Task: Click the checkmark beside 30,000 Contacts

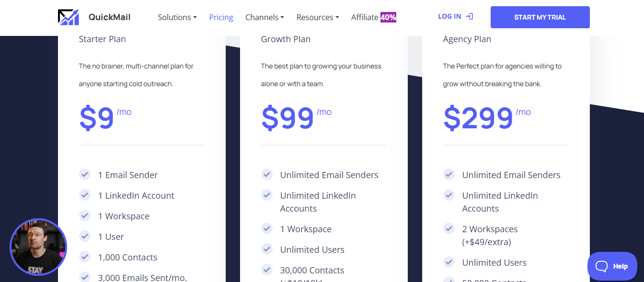Action: [267, 270]
